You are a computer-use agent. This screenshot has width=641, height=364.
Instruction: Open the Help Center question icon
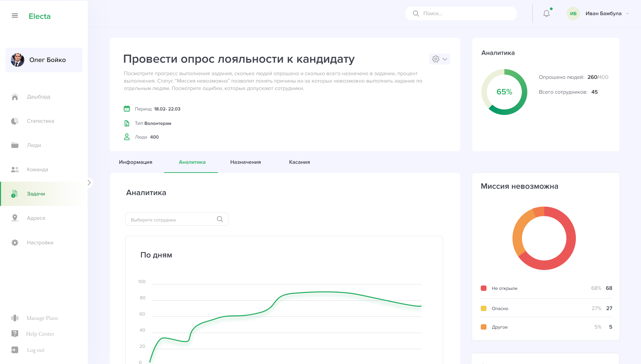pyautogui.click(x=15, y=334)
